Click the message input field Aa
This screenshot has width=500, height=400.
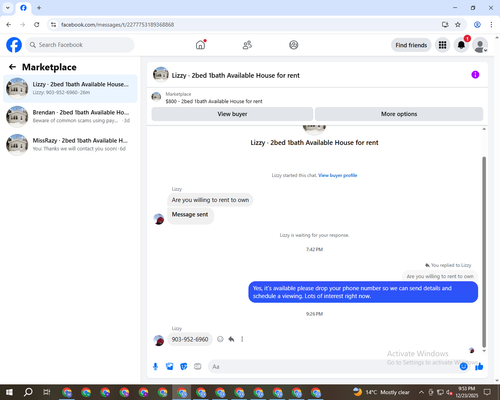pyautogui.click(x=333, y=367)
